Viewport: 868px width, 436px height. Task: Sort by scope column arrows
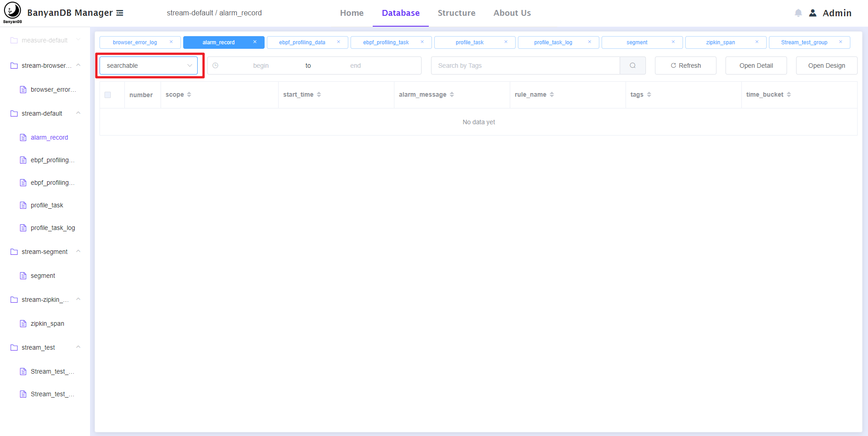tap(189, 94)
